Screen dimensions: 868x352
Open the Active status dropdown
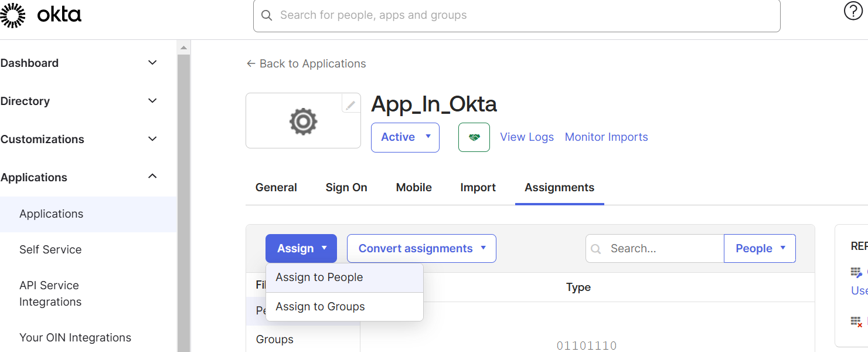[x=405, y=137]
